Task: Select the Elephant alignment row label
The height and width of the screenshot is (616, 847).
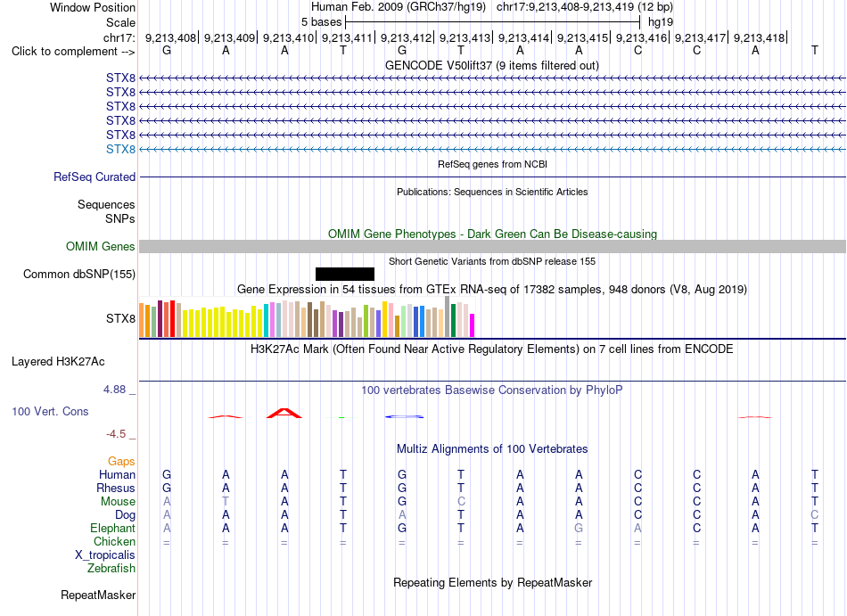Action: [x=112, y=528]
